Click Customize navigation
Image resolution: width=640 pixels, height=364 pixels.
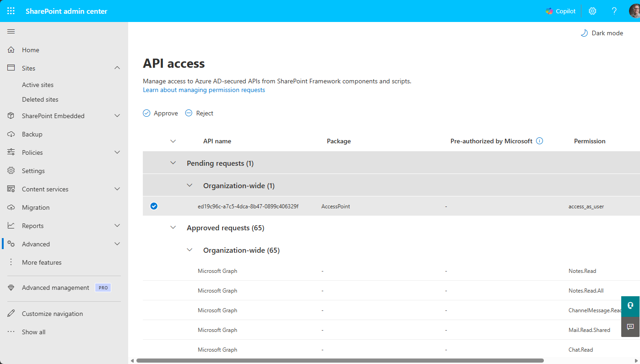52,314
